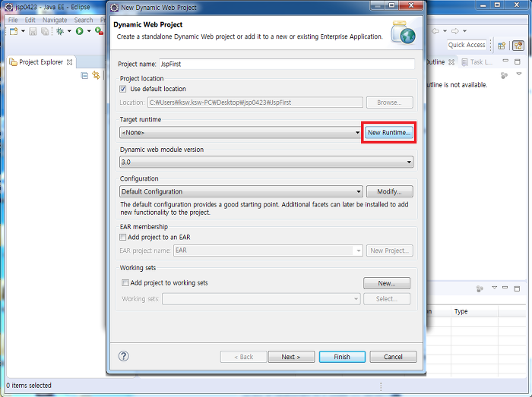Viewport: 532px width, 397px height.
Task: Open the Search menu
Action: (x=84, y=20)
